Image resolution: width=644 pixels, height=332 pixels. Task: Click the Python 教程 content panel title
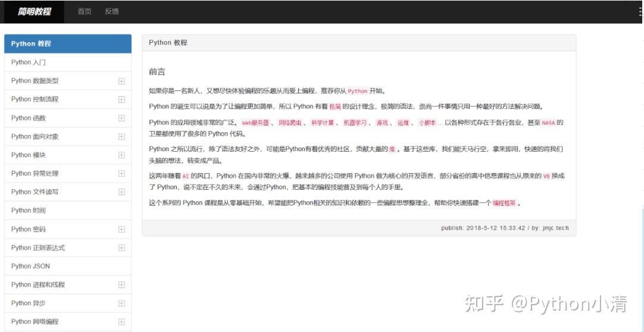(168, 43)
